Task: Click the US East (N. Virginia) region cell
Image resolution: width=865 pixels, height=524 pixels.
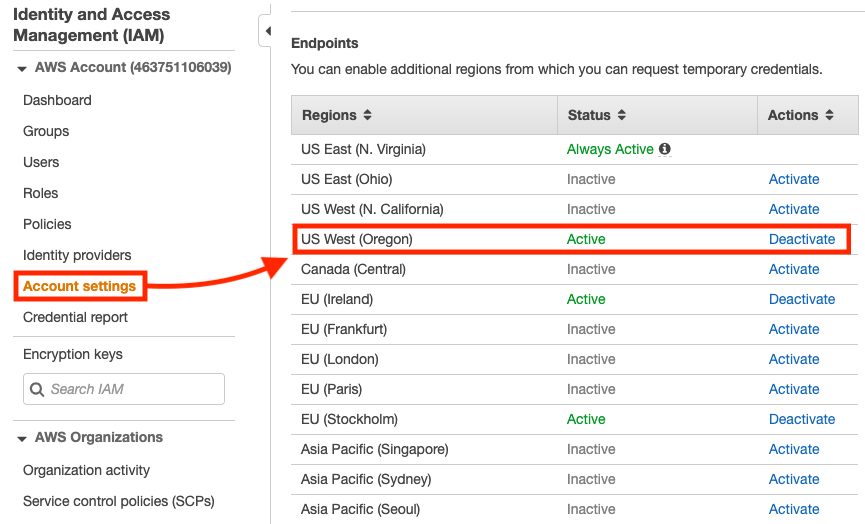Action: point(363,149)
